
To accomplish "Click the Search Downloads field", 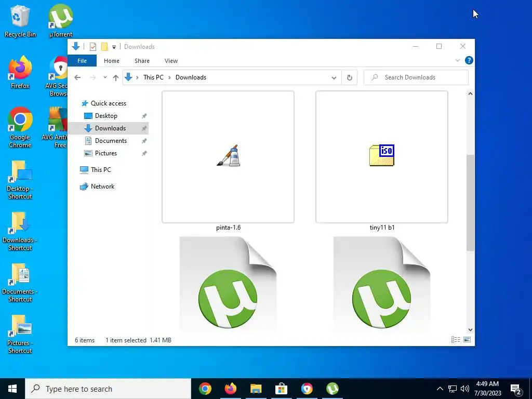I will pos(416,77).
